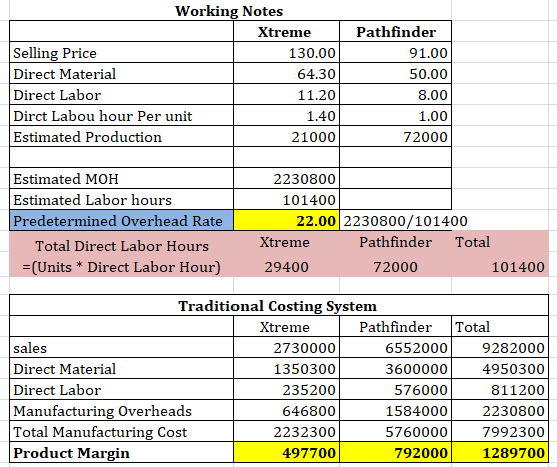Select the 7992300 overall total cost cell
Image resolution: width=557 pixels, height=467 pixels.
[x=500, y=431]
